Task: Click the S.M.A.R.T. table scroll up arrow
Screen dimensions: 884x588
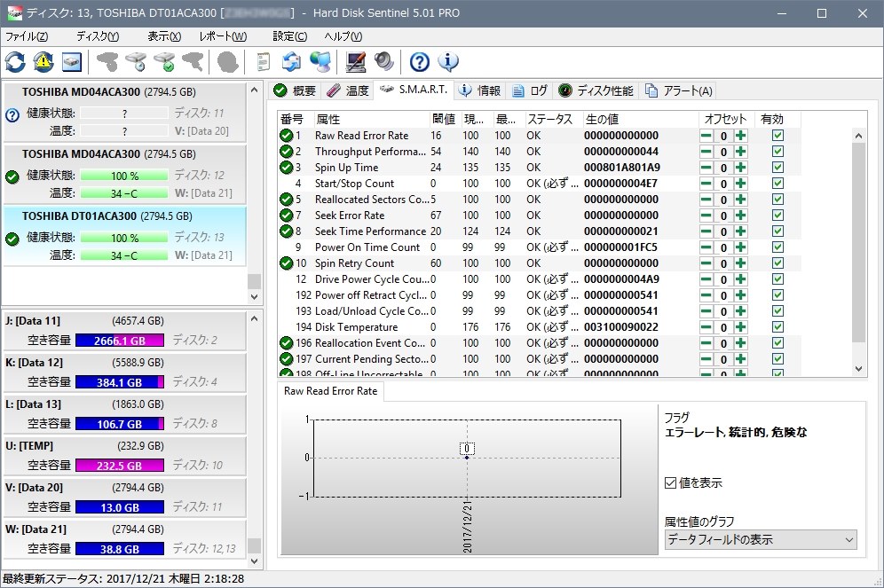Action: point(858,136)
